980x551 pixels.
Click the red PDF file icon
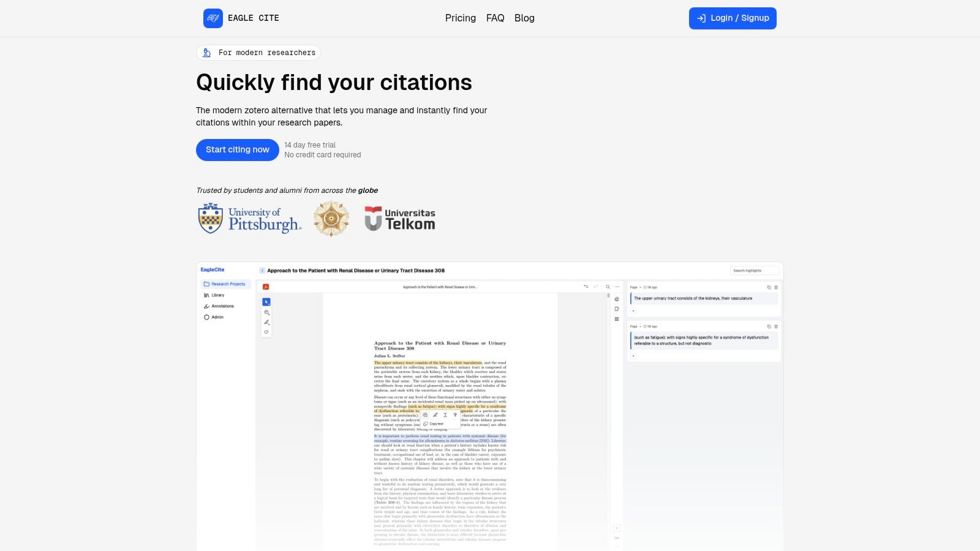(x=266, y=287)
